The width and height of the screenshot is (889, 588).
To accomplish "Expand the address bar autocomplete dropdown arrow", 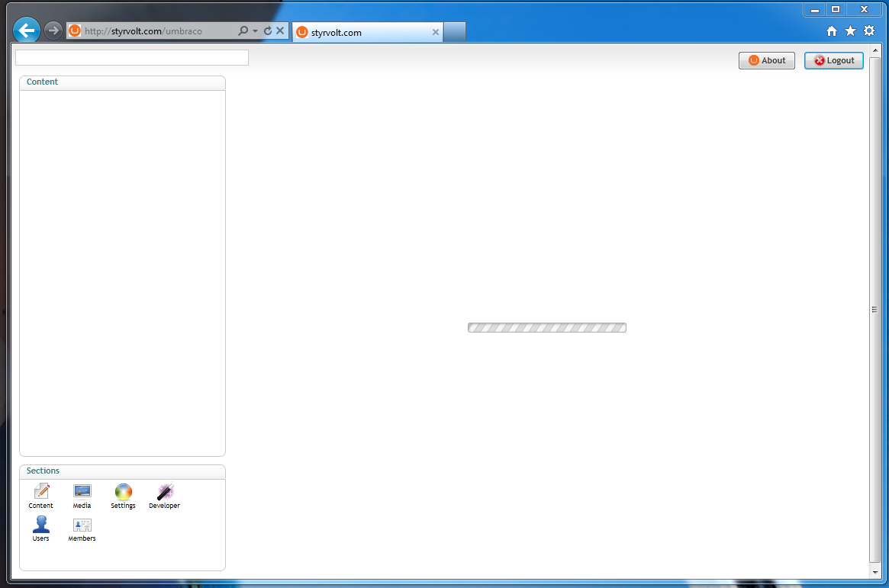I will point(255,31).
